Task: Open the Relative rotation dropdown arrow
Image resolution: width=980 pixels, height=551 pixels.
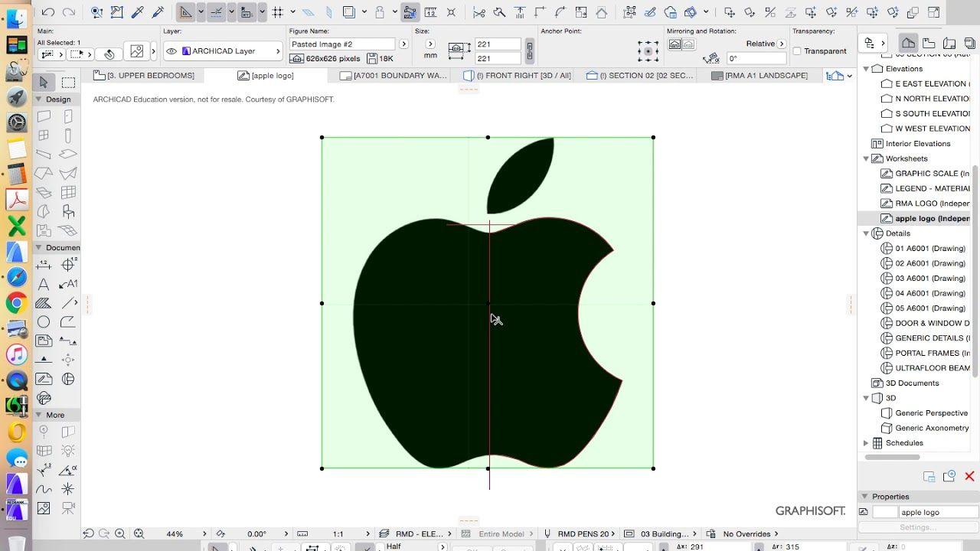Action: tap(782, 44)
